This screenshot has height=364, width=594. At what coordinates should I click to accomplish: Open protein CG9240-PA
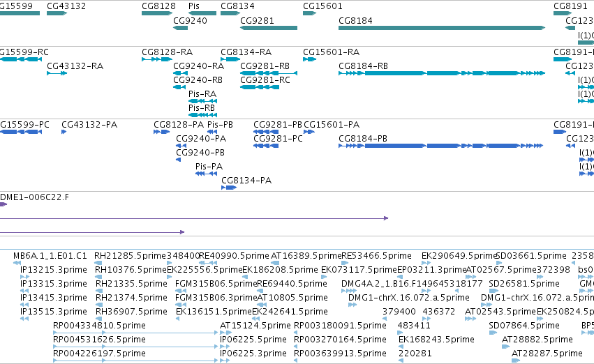(201, 139)
